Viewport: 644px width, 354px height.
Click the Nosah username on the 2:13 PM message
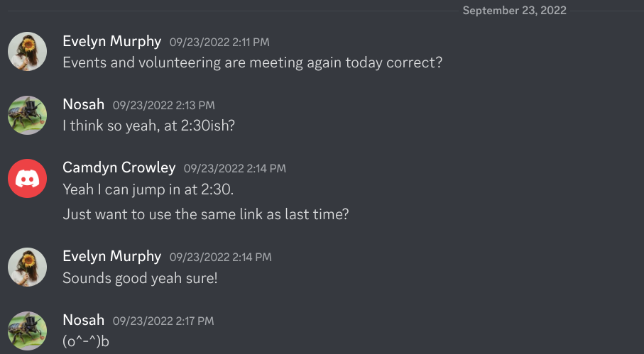click(x=84, y=105)
